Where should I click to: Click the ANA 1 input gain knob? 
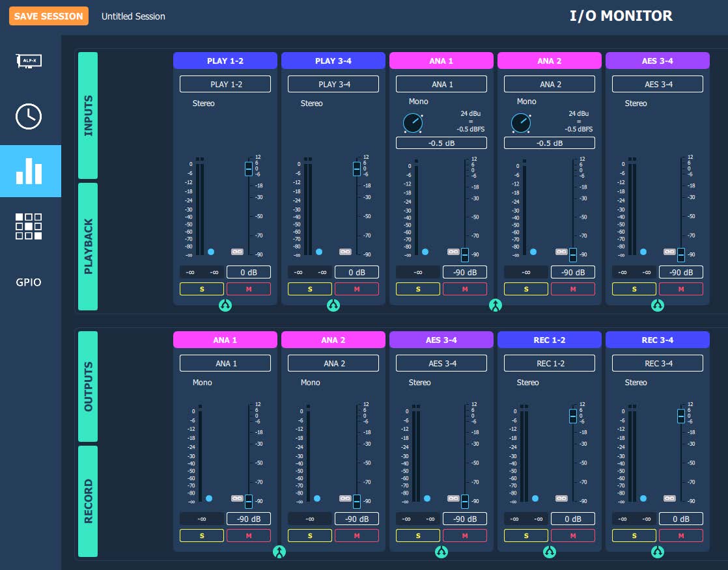413,123
